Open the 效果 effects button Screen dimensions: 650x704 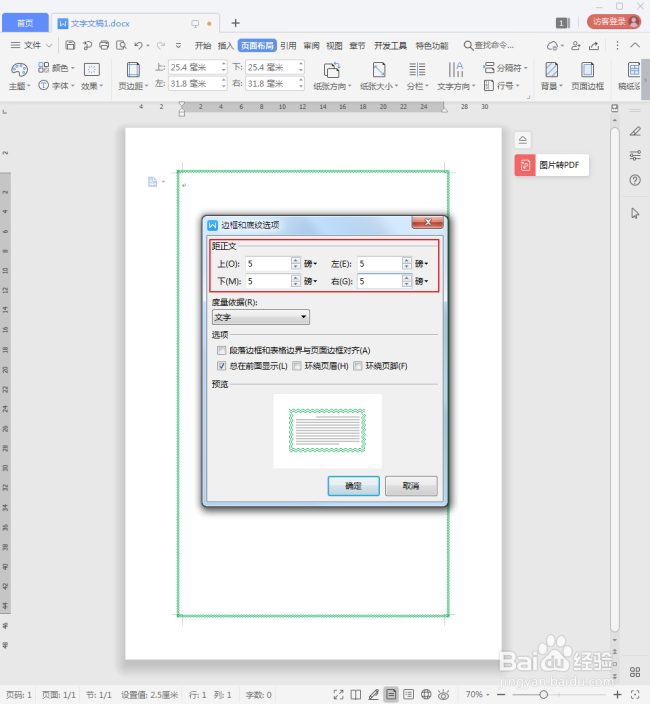click(92, 76)
